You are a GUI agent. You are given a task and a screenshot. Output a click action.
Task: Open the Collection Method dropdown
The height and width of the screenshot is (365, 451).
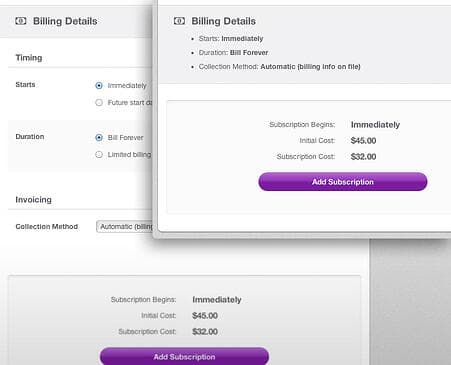click(x=124, y=227)
